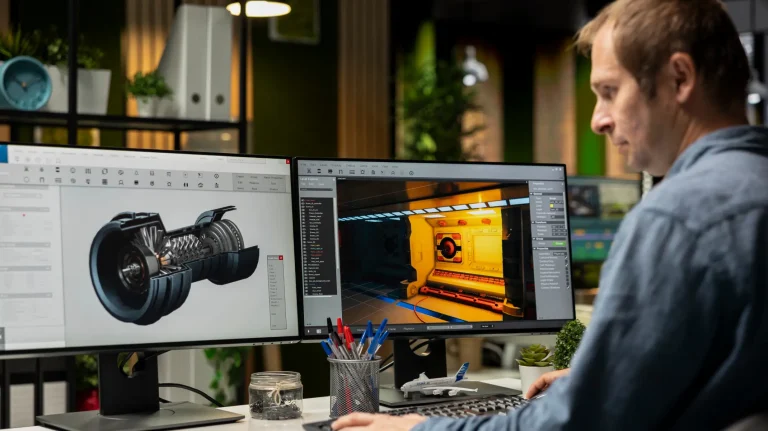Click the two-bar pause-shaped icon in CAD toolbar

pyautogui.click(x=186, y=185)
